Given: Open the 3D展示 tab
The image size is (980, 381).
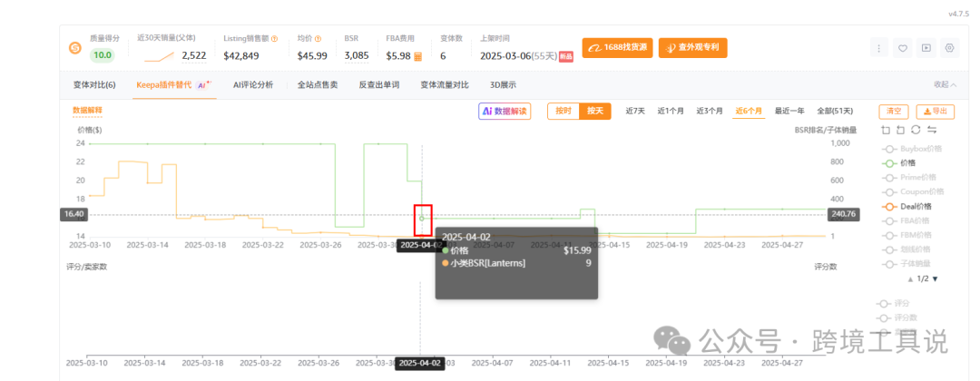Looking at the screenshot, I should click(503, 85).
